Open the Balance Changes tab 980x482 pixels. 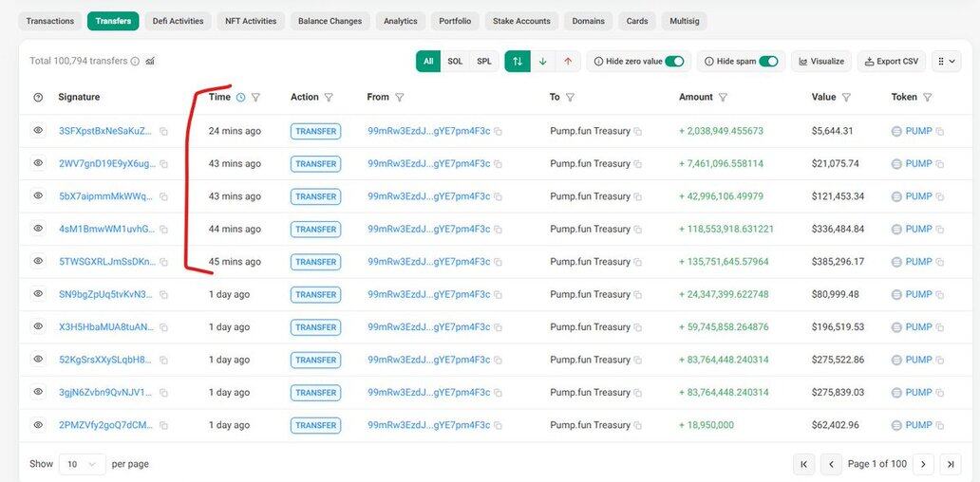330,21
